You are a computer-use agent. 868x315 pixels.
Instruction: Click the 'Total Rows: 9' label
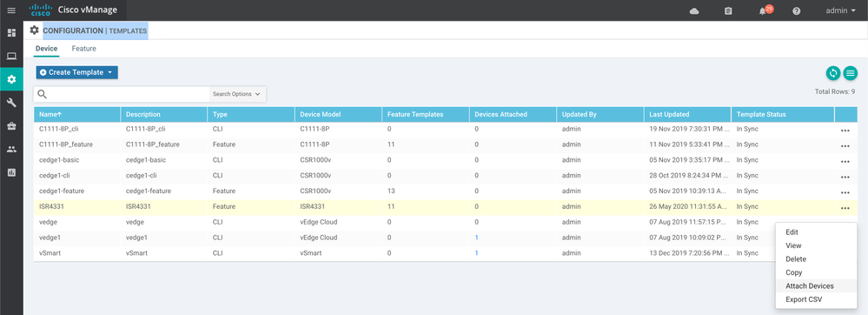pyautogui.click(x=835, y=91)
